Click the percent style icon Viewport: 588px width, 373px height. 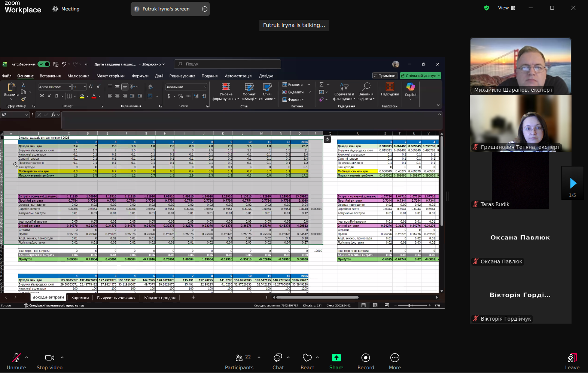[x=180, y=96]
